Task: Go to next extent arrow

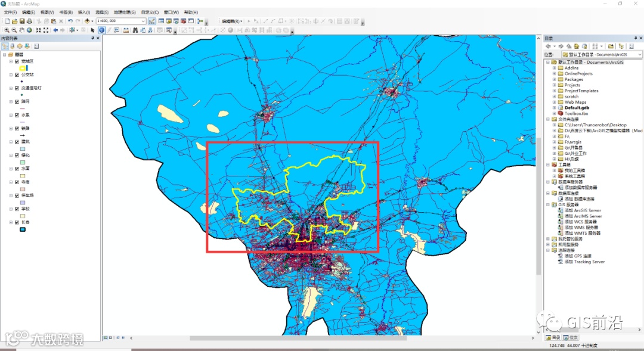Action: click(x=63, y=30)
